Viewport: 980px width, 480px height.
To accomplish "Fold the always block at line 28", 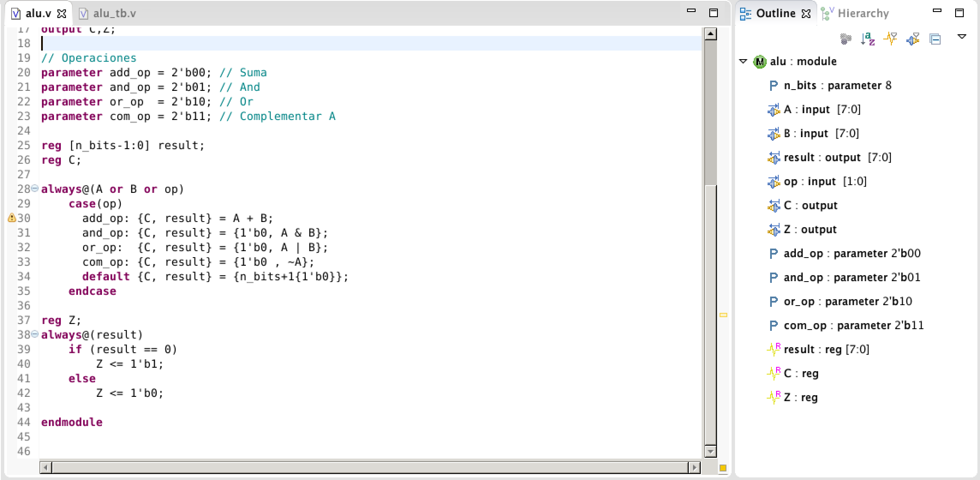I will [35, 188].
